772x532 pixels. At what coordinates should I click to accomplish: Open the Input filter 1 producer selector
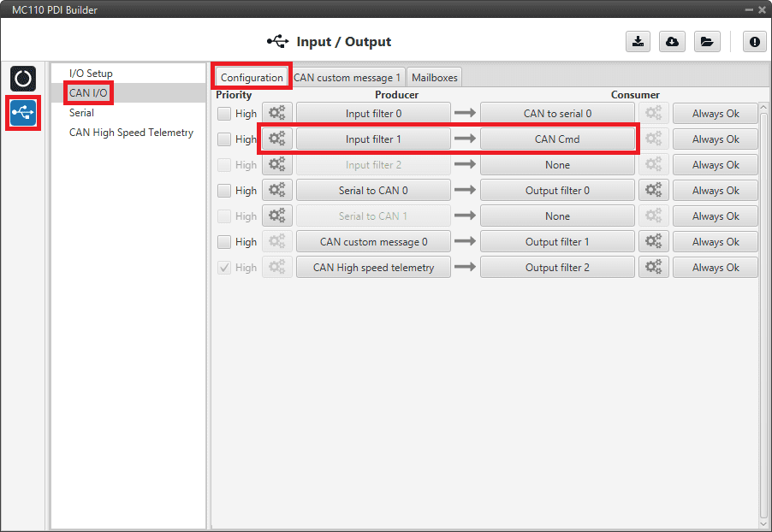click(373, 139)
